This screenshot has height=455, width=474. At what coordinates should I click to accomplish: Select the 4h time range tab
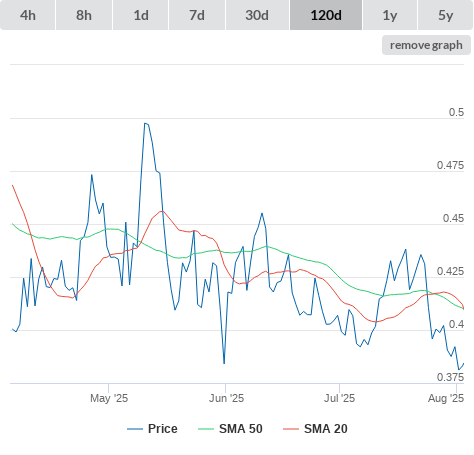pos(28,15)
